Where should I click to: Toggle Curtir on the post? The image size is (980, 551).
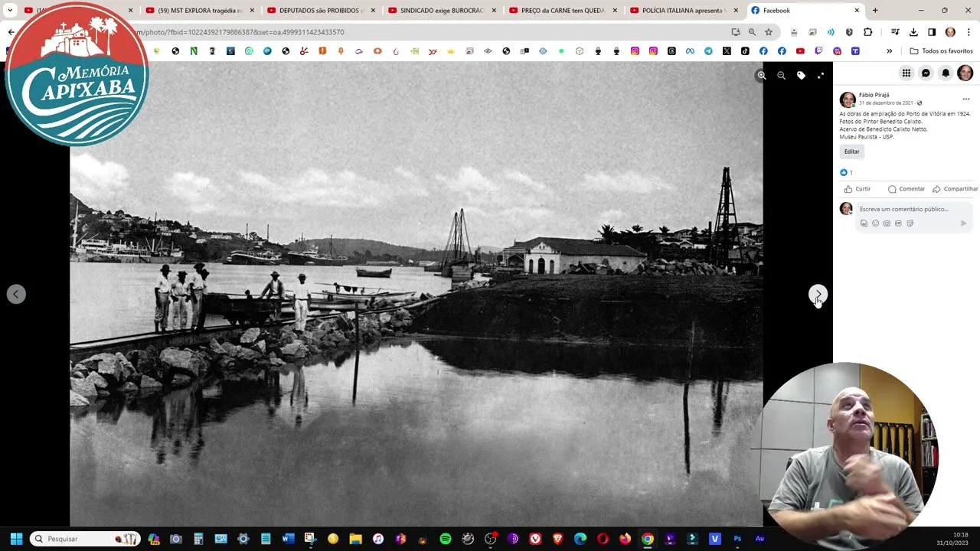click(857, 189)
